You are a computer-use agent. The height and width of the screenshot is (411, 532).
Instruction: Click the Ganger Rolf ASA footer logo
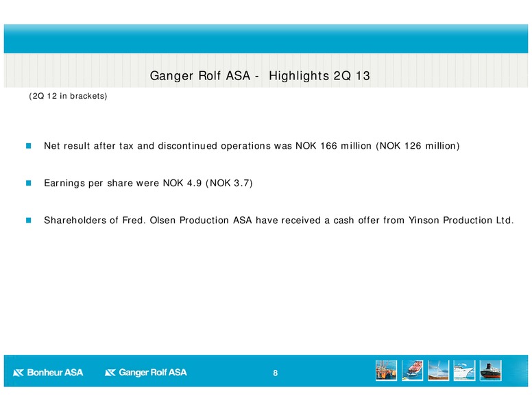click(x=146, y=373)
